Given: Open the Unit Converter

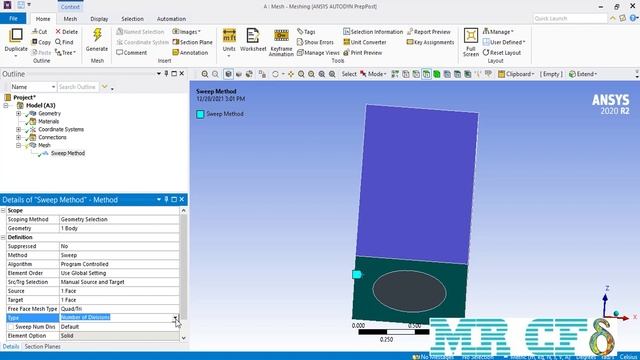Looking at the screenshot, I should coord(364,42).
